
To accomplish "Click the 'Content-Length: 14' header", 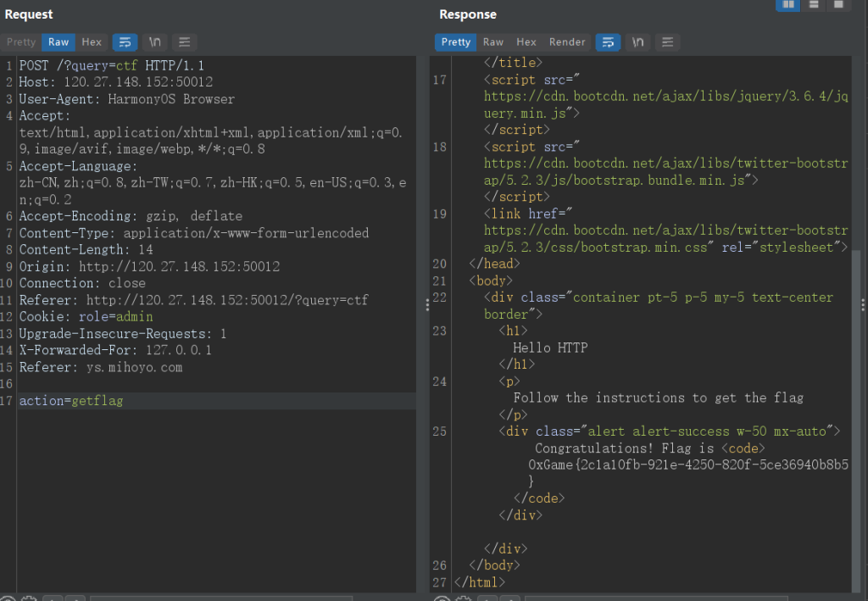I will (86, 249).
